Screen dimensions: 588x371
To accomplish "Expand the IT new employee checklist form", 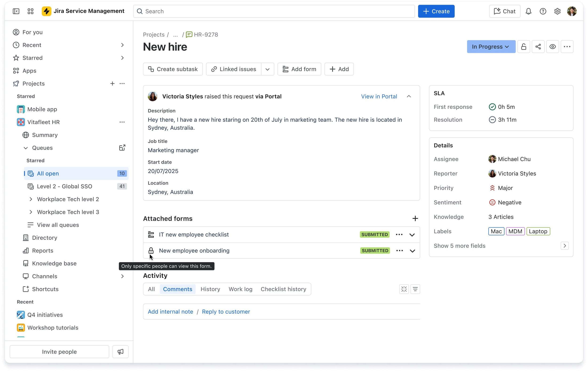I will tap(412, 235).
